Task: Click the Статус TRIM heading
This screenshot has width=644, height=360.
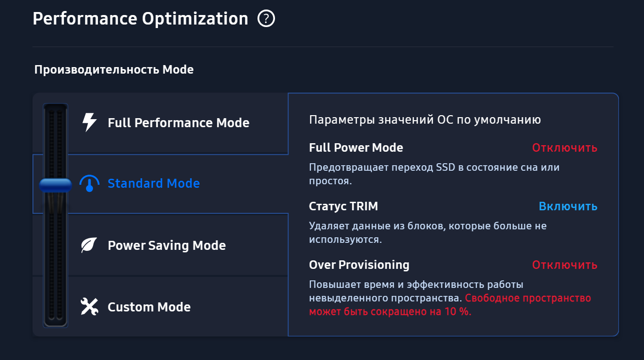Action: 343,206
